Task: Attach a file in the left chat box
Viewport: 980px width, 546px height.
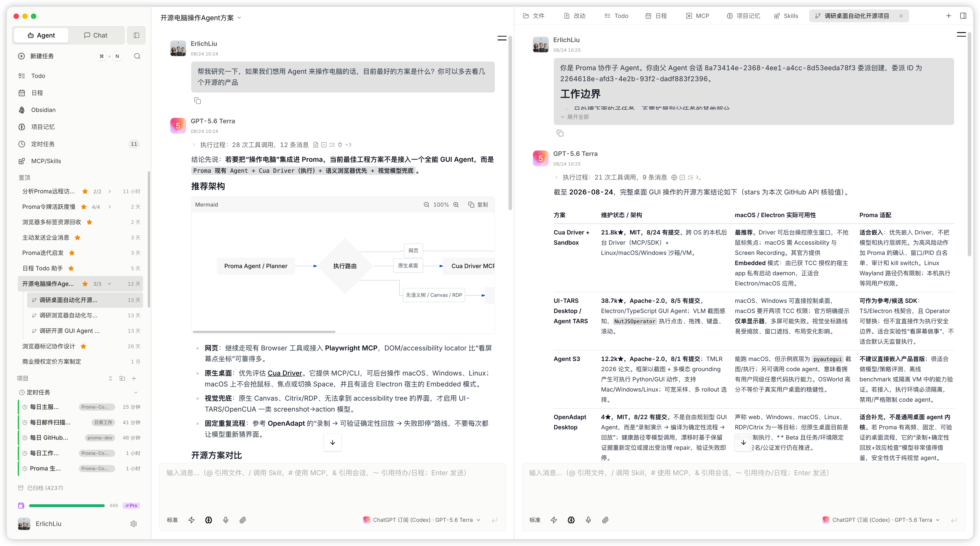Action: click(x=243, y=520)
